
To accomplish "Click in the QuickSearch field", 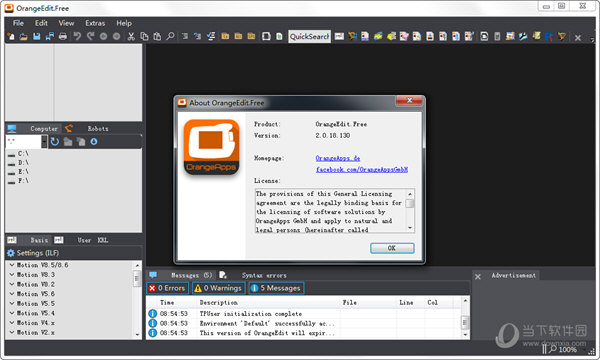I will click(x=309, y=36).
